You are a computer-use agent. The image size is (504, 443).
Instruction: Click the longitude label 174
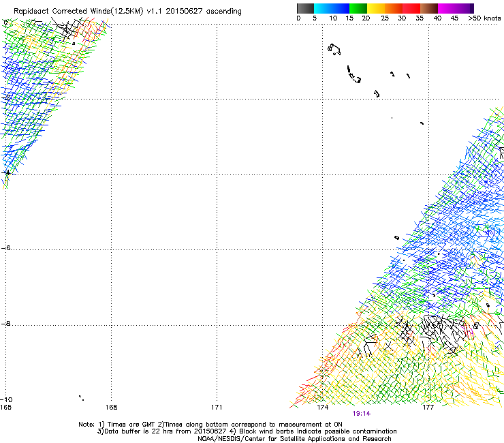(x=322, y=408)
